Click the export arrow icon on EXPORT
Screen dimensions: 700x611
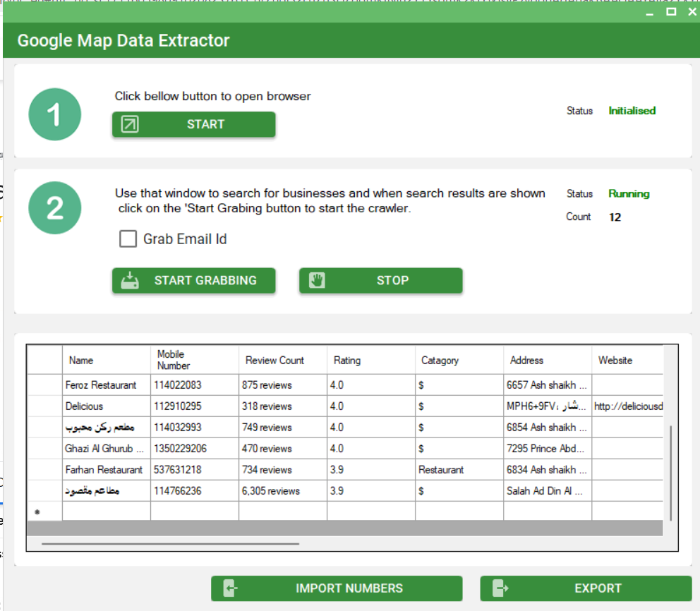(x=500, y=588)
